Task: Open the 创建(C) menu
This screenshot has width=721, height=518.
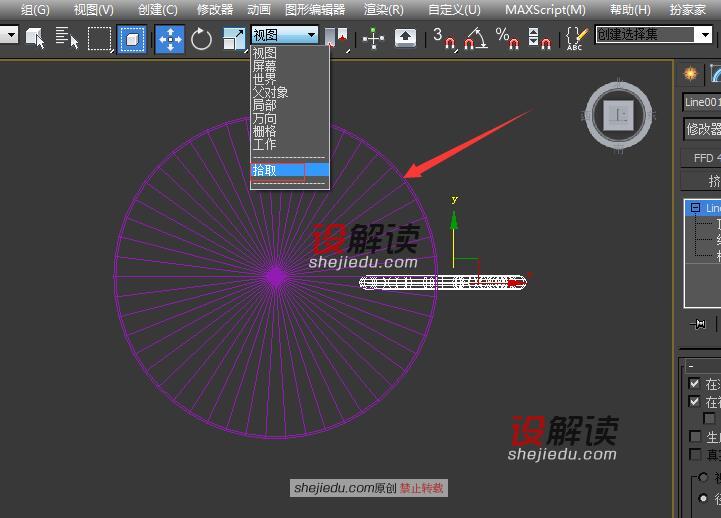Action: [x=158, y=9]
